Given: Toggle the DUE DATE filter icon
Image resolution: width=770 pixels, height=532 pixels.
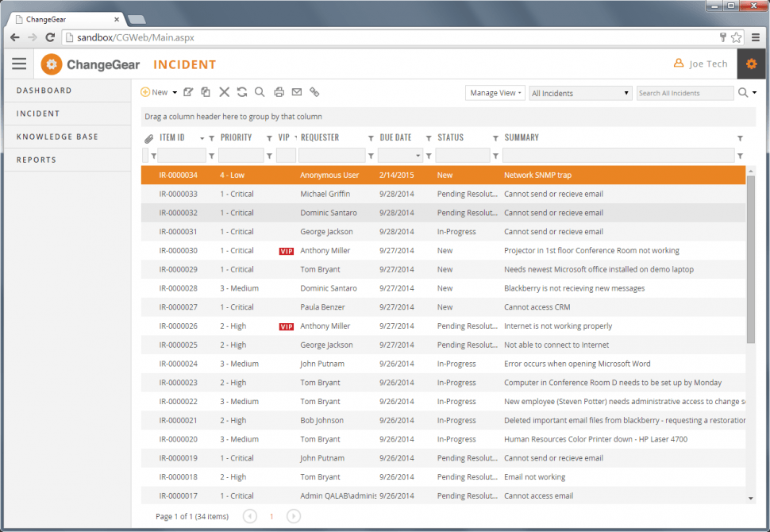Looking at the screenshot, I should (x=429, y=137).
